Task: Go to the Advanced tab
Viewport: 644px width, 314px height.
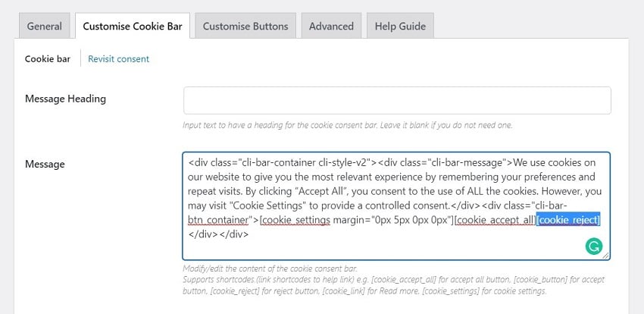Action: tap(331, 26)
